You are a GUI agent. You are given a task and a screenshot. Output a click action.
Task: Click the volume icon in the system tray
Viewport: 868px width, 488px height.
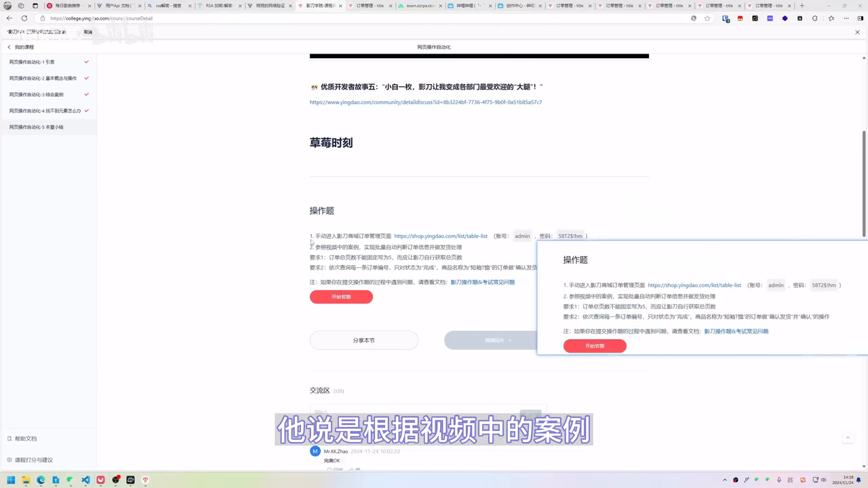click(x=823, y=480)
